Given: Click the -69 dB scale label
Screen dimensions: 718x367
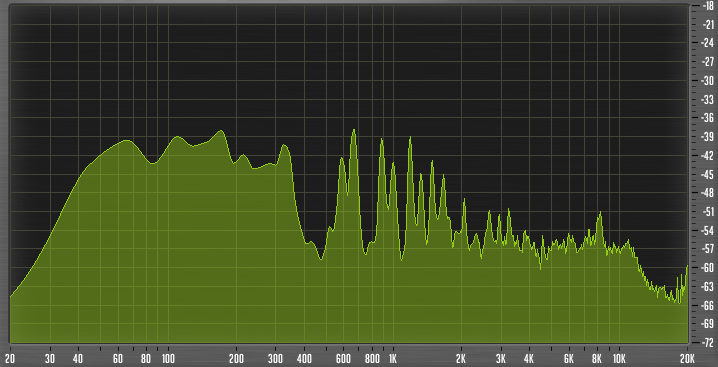Looking at the screenshot, I should (x=706, y=324).
